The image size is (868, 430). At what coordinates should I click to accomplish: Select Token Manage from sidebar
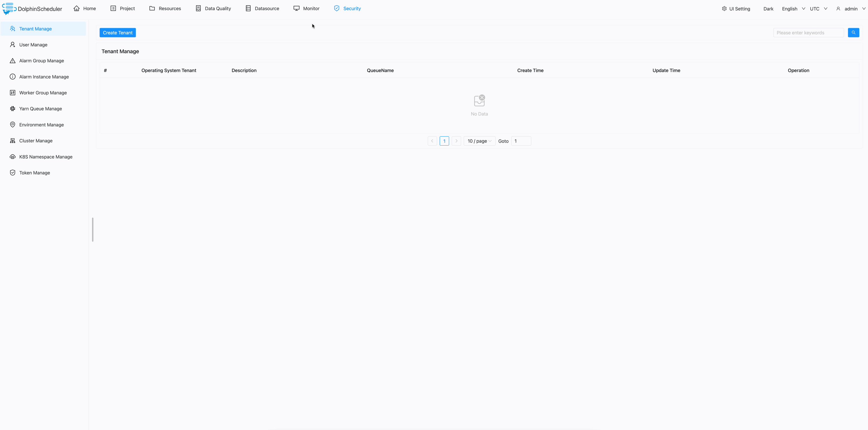click(x=34, y=173)
